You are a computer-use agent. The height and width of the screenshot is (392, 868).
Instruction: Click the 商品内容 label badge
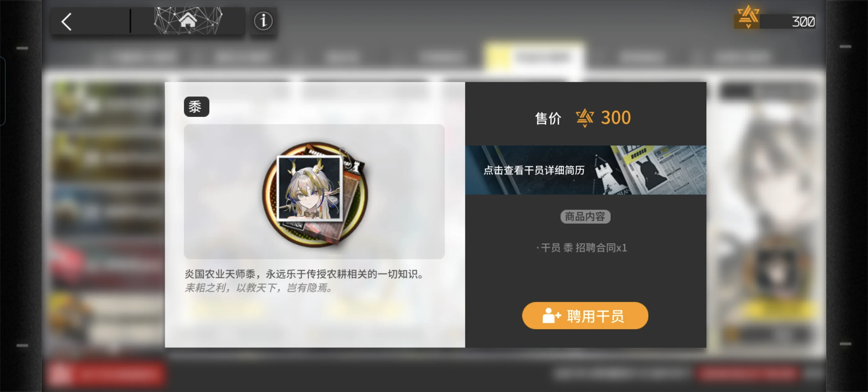585,217
